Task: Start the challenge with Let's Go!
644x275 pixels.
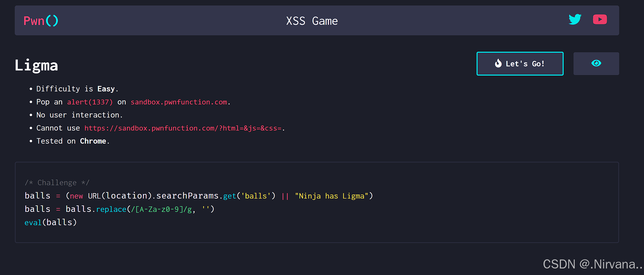Action: coord(520,64)
